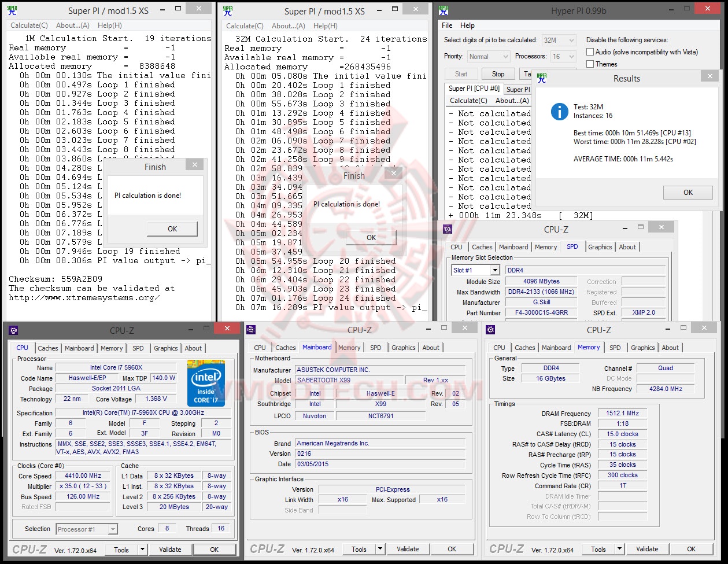Click the Core Speed 4410.00 MHz field
The width and height of the screenshot is (728, 564).
(x=83, y=476)
